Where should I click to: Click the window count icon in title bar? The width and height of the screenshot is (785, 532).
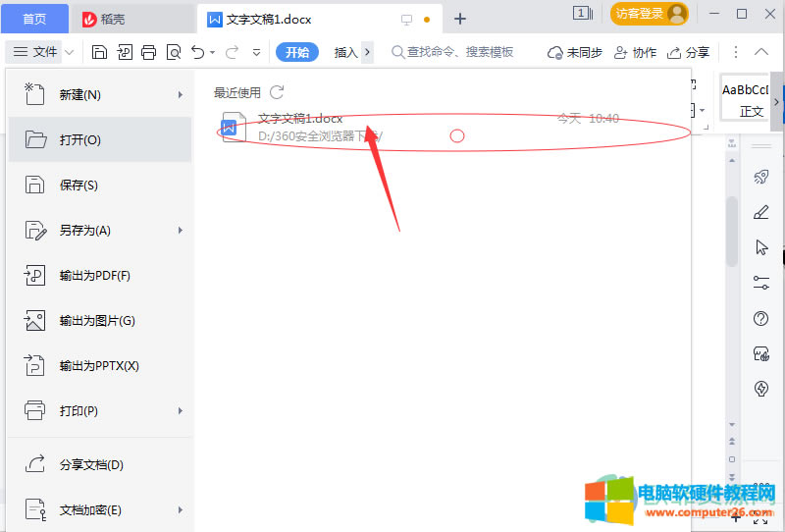pyautogui.click(x=582, y=14)
